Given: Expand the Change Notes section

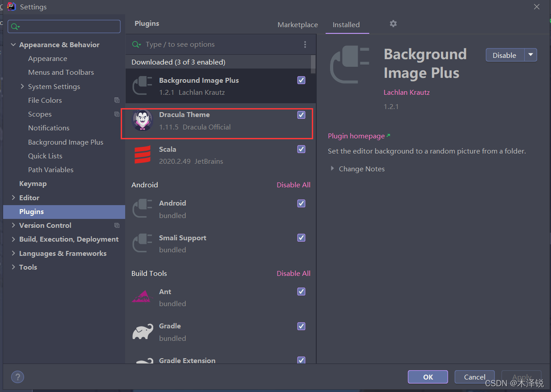Looking at the screenshot, I should [332, 169].
